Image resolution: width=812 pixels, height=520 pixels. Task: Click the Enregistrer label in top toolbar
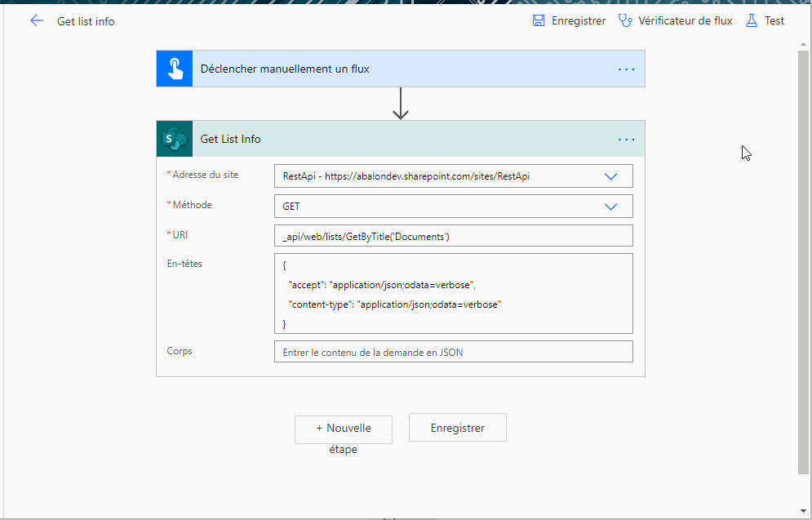coord(579,20)
